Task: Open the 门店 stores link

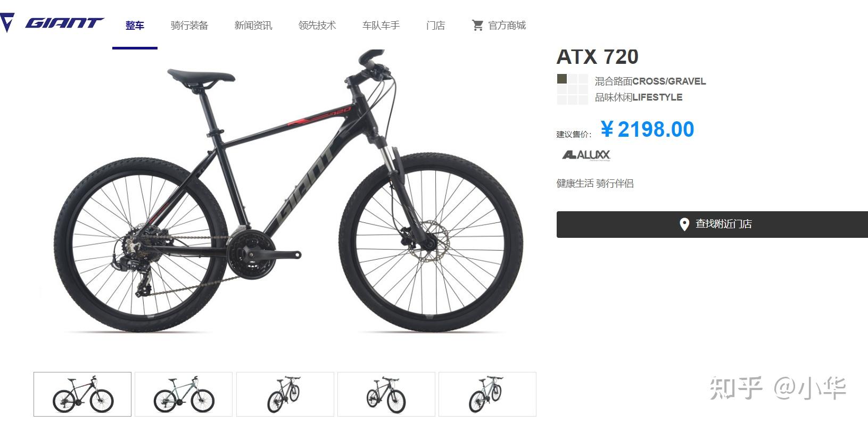Action: 435,25
